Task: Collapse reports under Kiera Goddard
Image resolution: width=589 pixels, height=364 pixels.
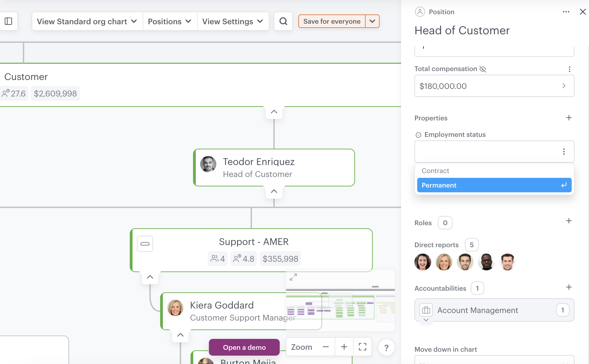Action: (x=180, y=335)
